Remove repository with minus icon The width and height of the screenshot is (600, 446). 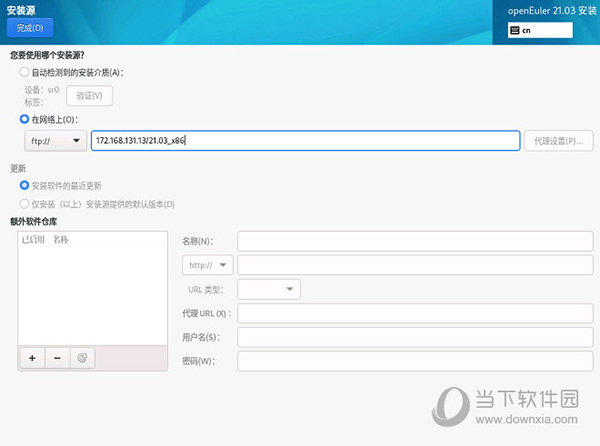click(x=57, y=358)
